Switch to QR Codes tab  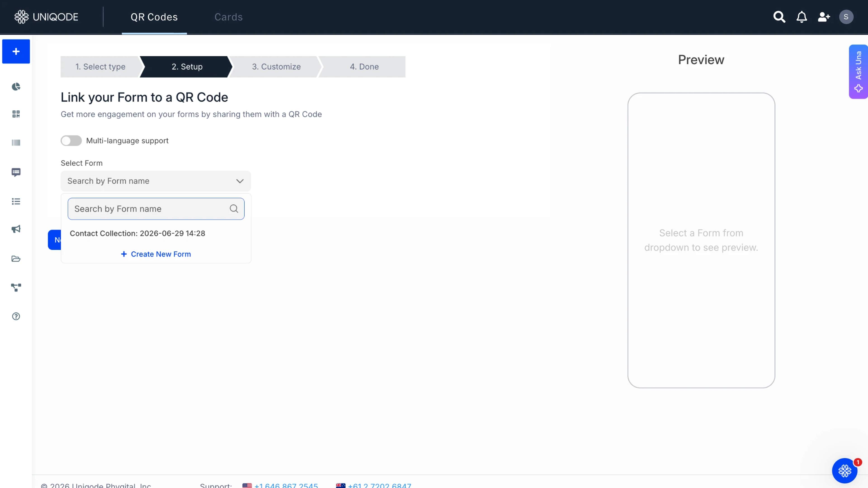[x=154, y=17]
